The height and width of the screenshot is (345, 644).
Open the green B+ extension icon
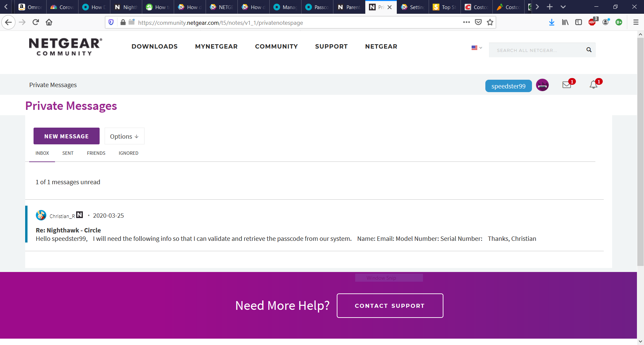[619, 22]
